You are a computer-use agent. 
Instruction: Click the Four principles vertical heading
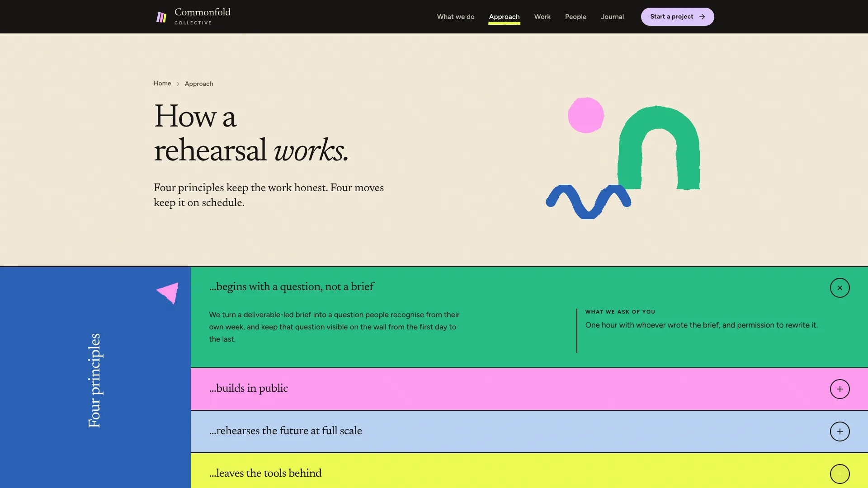click(x=94, y=380)
